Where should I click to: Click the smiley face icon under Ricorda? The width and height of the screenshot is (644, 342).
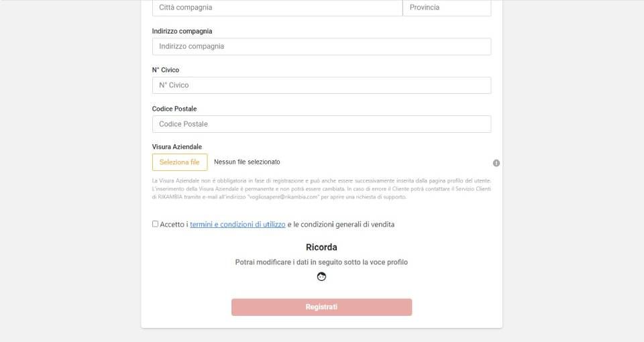pyautogui.click(x=321, y=277)
